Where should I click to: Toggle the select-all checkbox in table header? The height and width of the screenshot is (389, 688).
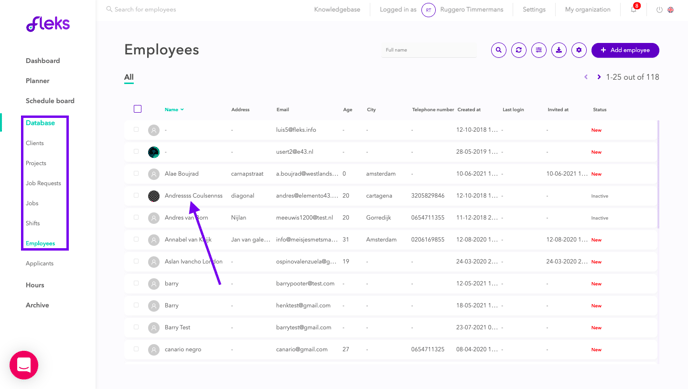pos(137,109)
